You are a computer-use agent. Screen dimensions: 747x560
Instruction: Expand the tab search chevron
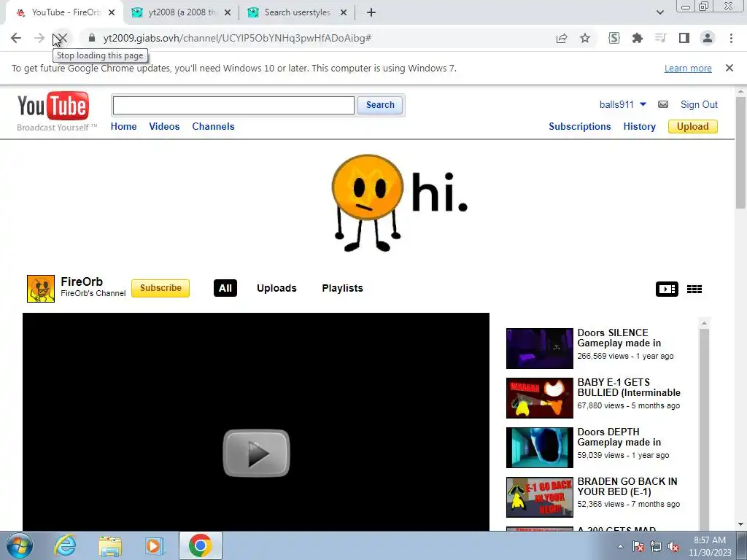(x=659, y=12)
